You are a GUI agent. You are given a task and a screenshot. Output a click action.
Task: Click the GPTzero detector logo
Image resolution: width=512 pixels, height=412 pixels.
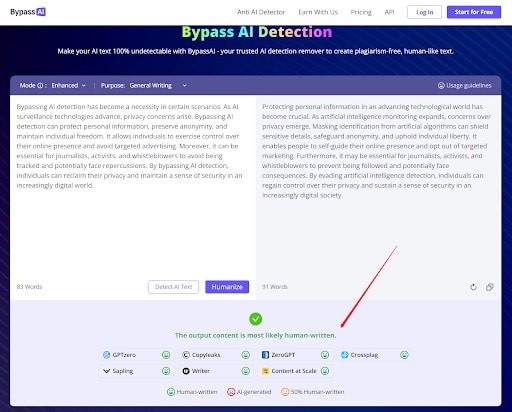[x=106, y=355]
